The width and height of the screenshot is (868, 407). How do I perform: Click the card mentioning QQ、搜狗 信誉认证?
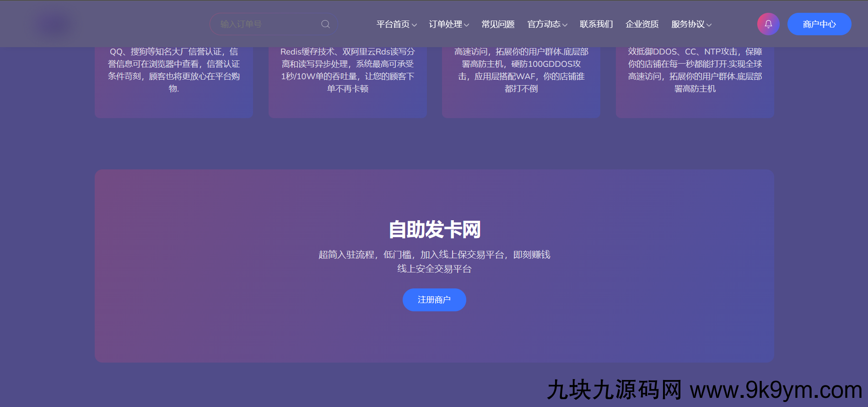[174, 82]
